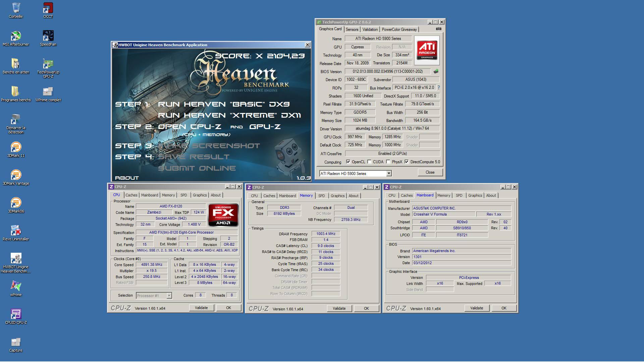Select the BIOS Version text in GPU-Z
Viewport: 644px width, 362px height.
pyautogui.click(x=388, y=71)
